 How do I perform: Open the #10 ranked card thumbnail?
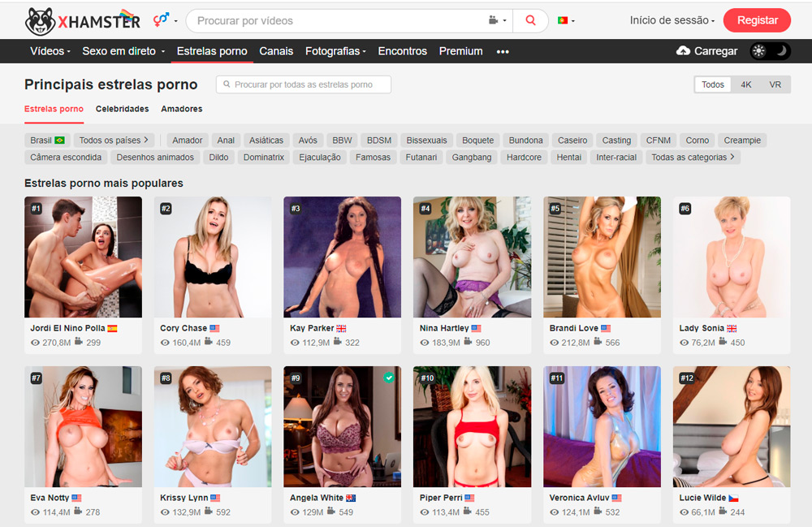473,426
